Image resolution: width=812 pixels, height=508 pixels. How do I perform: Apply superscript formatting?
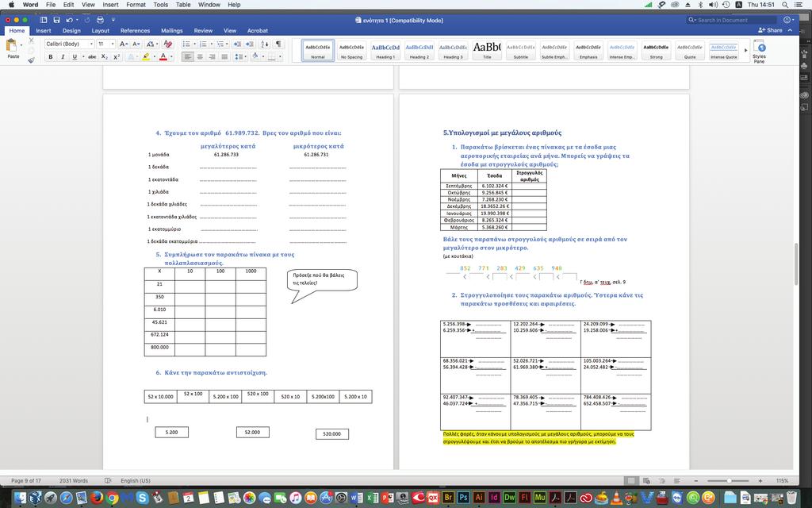[117, 57]
